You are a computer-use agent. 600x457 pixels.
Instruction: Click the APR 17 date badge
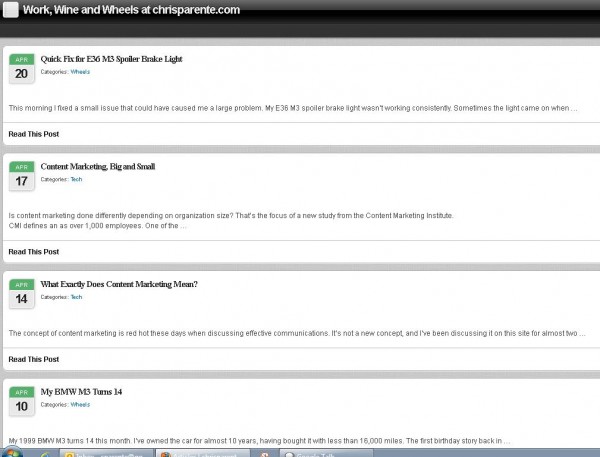[22, 176]
